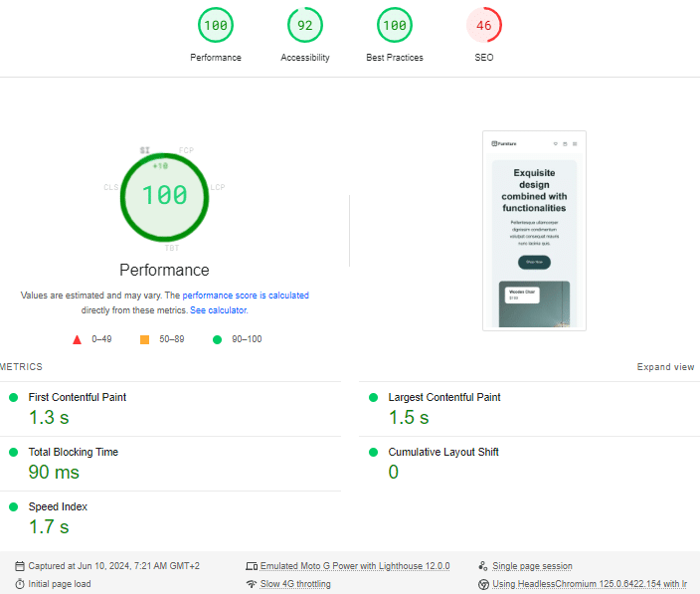Click the SEO score gauge showing 46

tap(483, 25)
